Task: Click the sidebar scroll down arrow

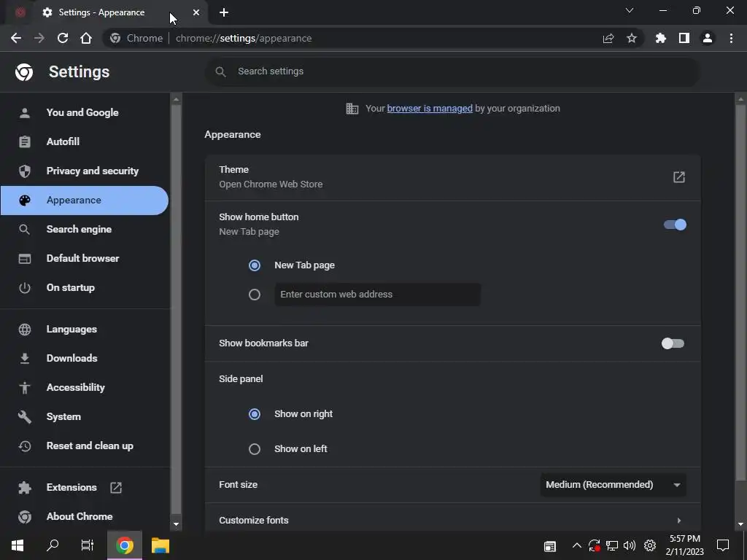Action: (x=177, y=524)
